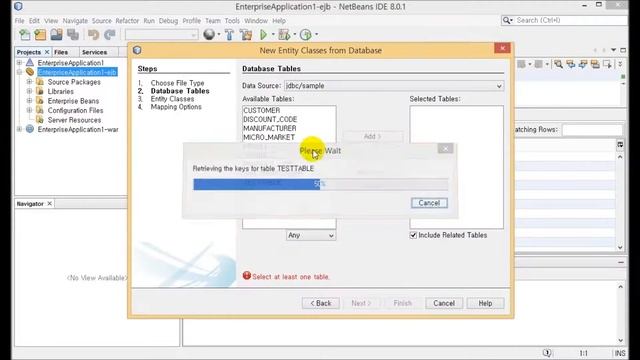Viewport: 640px width, 360px height.
Task: Click the notifications icon in status bar
Action: pos(547,353)
